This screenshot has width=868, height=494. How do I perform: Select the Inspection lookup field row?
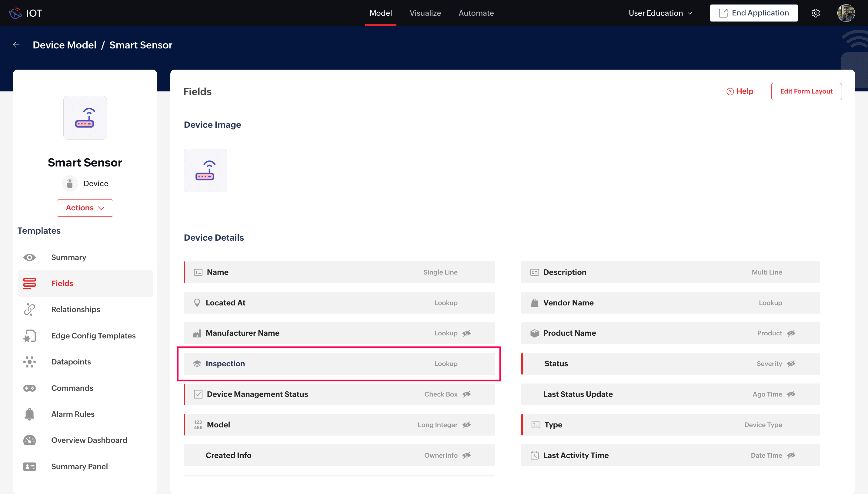click(339, 364)
